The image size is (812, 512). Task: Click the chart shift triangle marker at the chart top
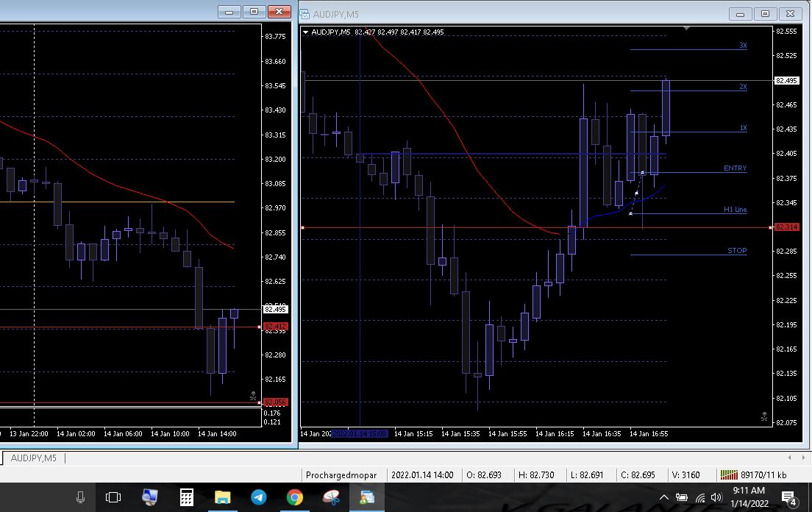pyautogui.click(x=686, y=28)
